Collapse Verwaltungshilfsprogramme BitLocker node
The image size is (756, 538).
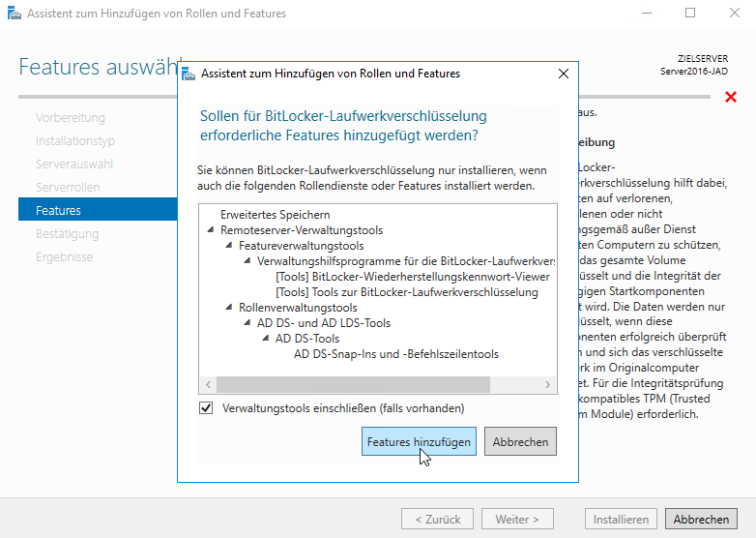tap(247, 261)
